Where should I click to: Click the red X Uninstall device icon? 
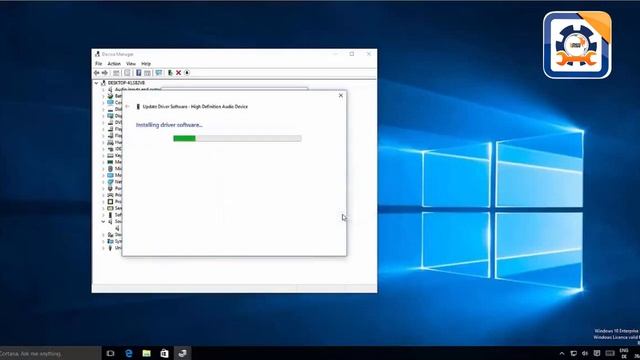(x=178, y=73)
